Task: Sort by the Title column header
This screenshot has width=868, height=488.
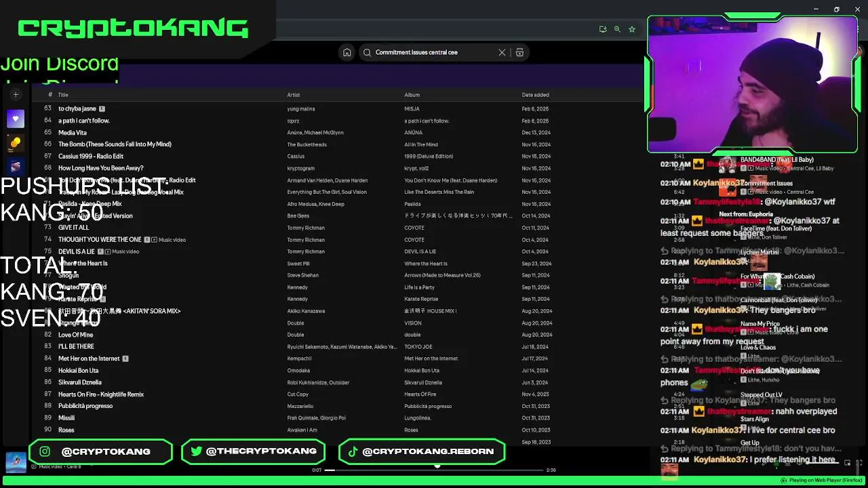Action: [x=63, y=95]
